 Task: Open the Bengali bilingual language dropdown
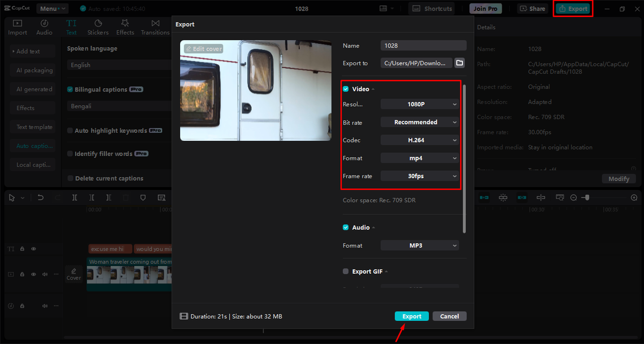coord(119,106)
